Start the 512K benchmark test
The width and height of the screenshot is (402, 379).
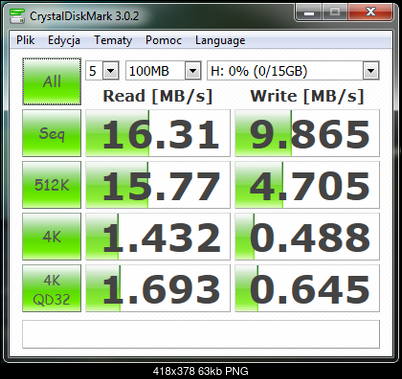click(x=52, y=185)
